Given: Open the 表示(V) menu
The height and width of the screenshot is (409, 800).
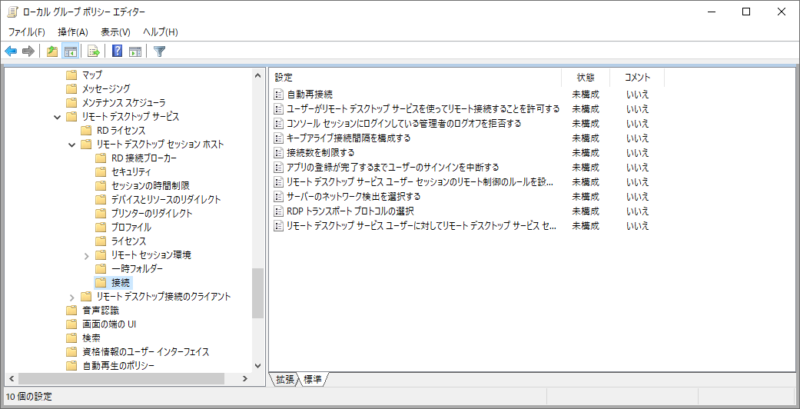Looking at the screenshot, I should 115,32.
